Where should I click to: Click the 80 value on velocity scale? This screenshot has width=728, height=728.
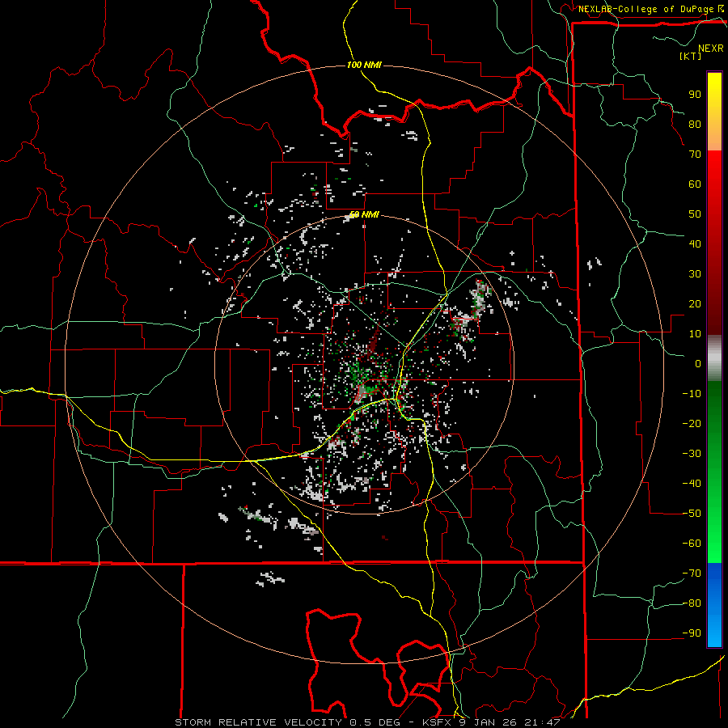pyautogui.click(x=695, y=124)
